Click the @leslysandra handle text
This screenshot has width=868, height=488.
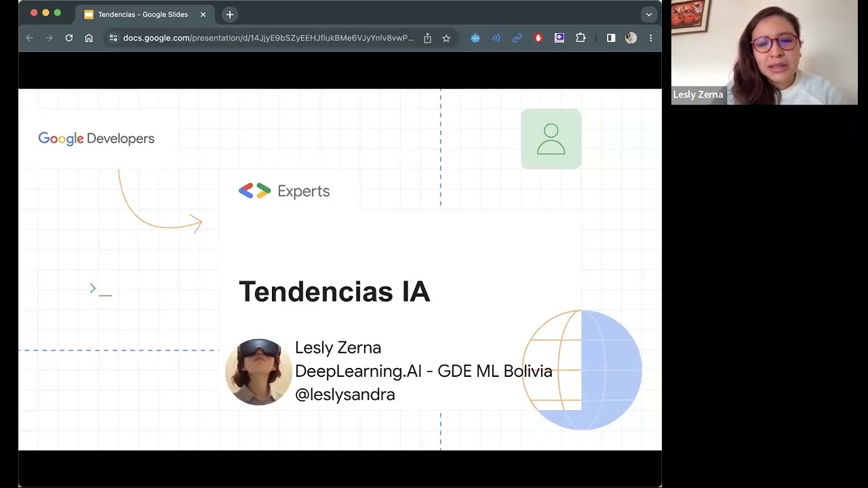click(344, 394)
